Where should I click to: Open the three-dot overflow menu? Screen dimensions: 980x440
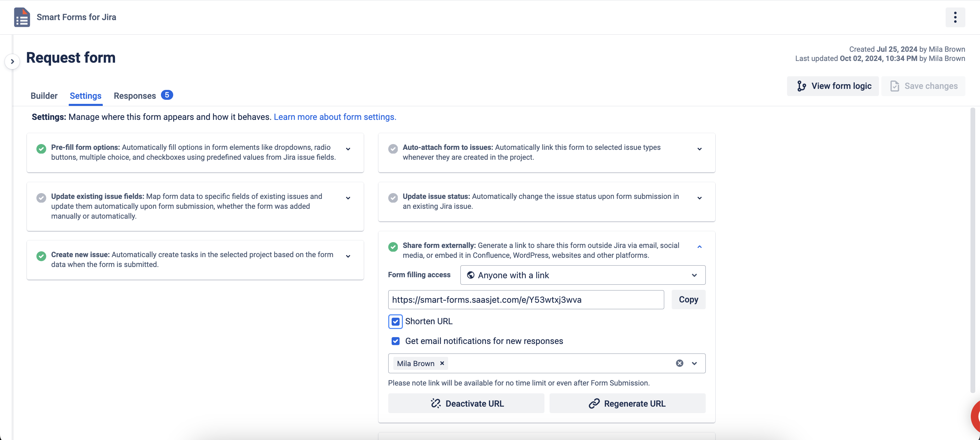pyautogui.click(x=955, y=17)
